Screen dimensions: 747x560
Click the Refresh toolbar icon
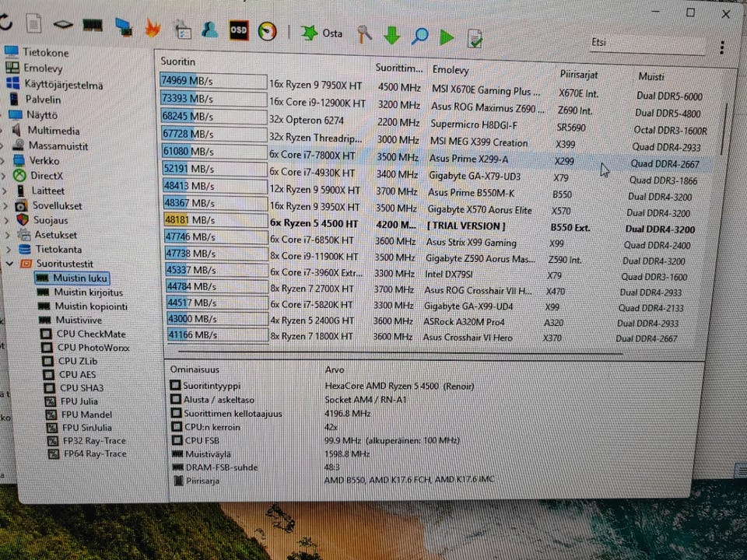click(x=5, y=22)
